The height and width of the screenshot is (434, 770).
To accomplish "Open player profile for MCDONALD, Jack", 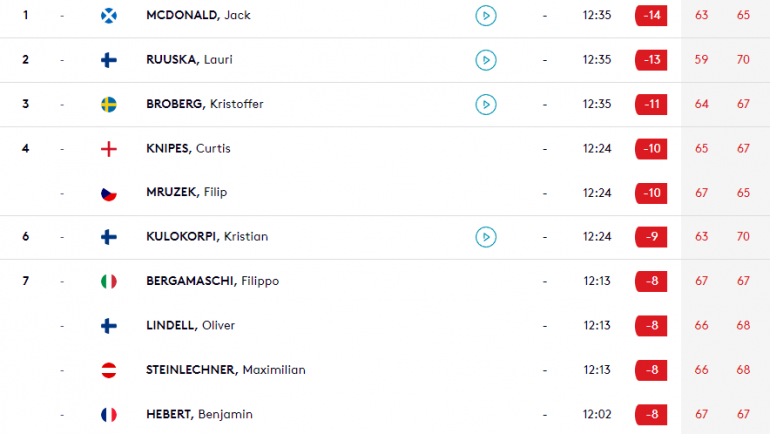I will click(198, 15).
